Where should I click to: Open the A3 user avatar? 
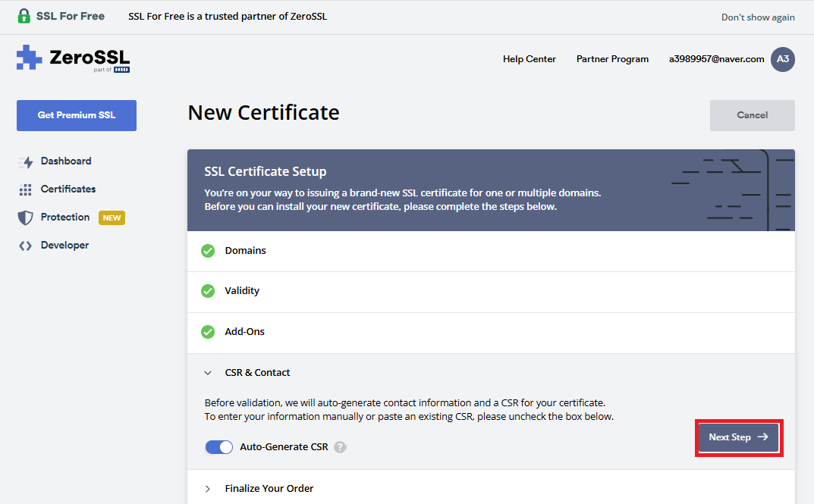[782, 59]
